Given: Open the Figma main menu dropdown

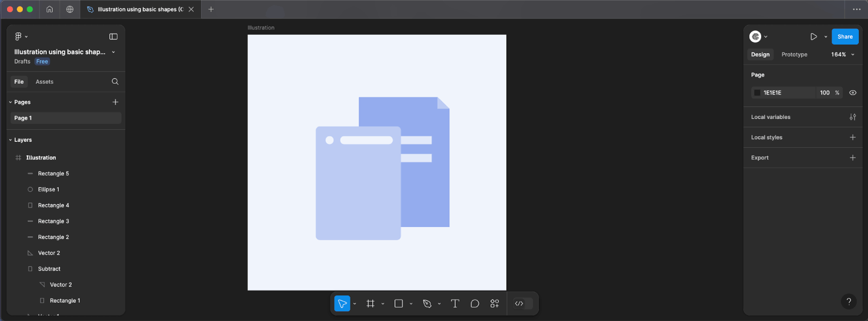Looking at the screenshot, I should 21,36.
